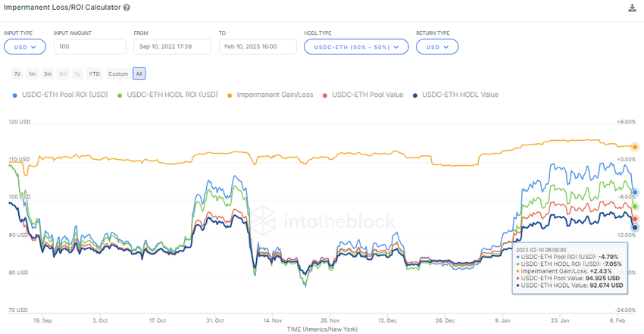Hide the Impermanent Gain/Loss series

click(274, 95)
